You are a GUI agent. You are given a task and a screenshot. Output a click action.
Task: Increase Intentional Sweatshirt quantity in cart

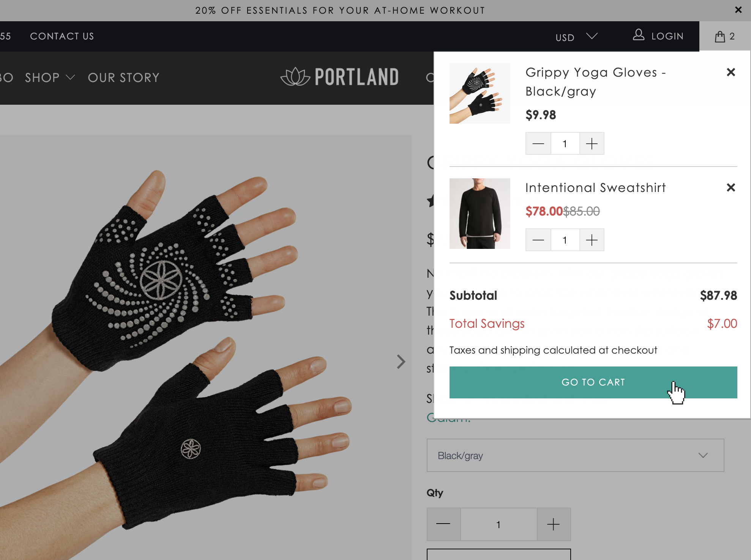coord(592,240)
